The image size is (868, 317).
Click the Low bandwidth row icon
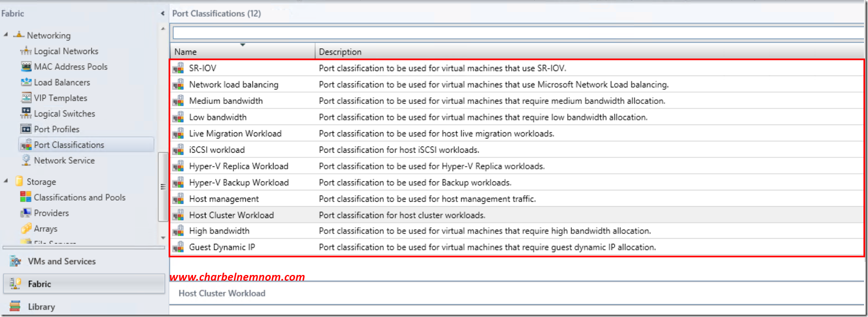coord(179,117)
